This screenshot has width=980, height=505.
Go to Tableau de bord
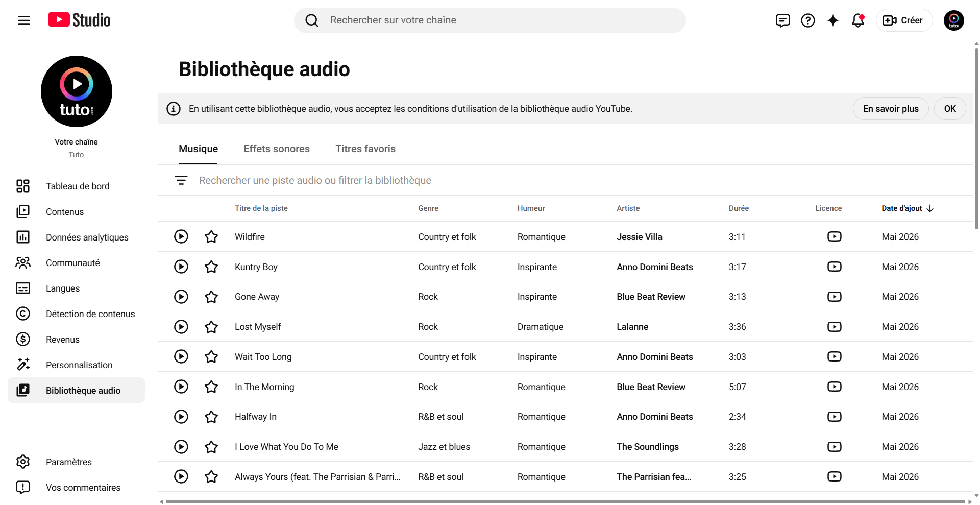[x=76, y=186]
